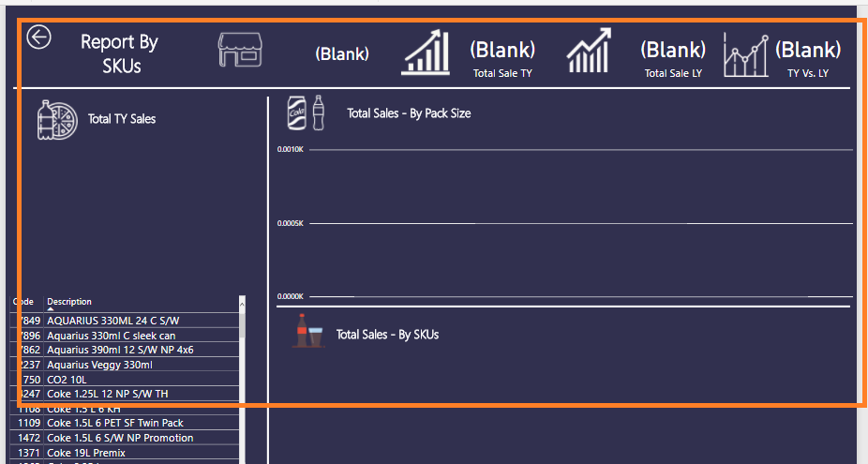
Task: Click the line chart icon beside TY Vs. LY
Action: click(x=746, y=54)
